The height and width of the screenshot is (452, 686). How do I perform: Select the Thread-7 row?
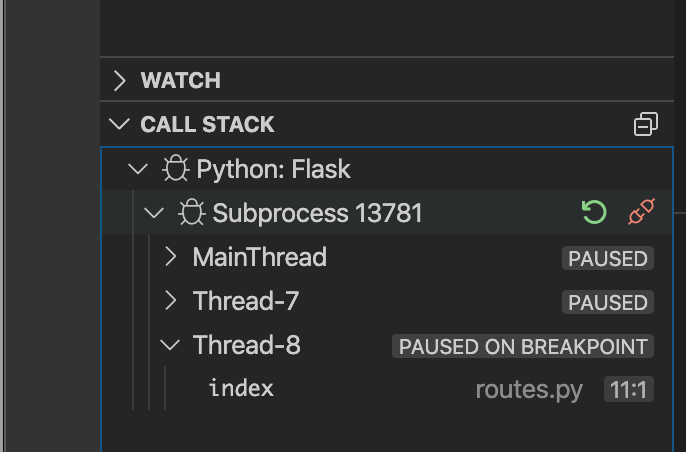246,301
